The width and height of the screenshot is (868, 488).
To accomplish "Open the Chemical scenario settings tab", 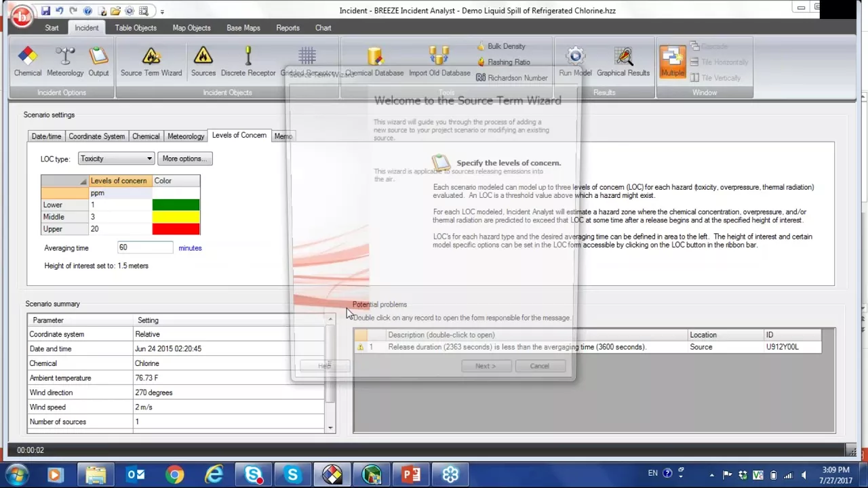I will coord(146,136).
